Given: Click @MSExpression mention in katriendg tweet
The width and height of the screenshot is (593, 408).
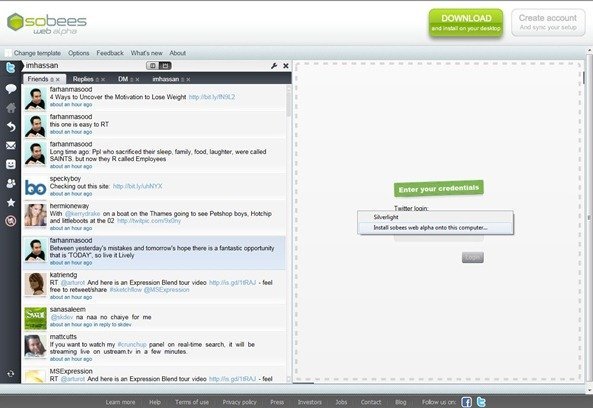Looking at the screenshot, I should 166,290.
